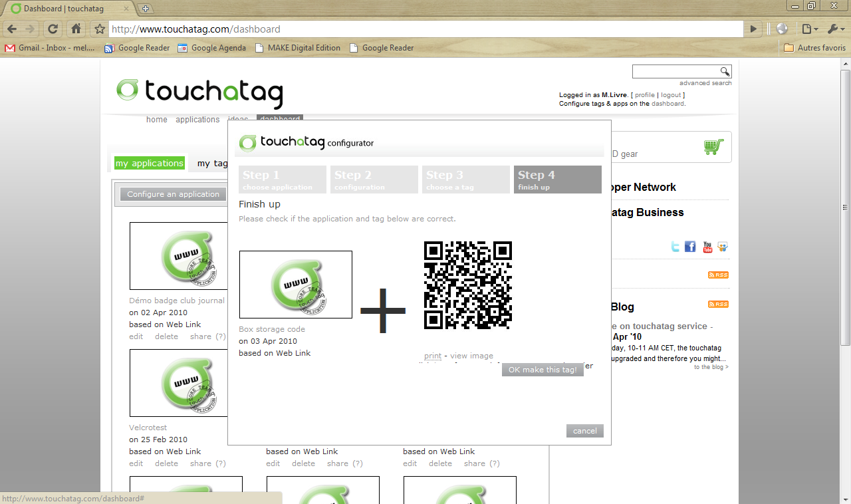851x504 pixels.
Task: Click the Go arrow beside the address bar
Action: (753, 29)
